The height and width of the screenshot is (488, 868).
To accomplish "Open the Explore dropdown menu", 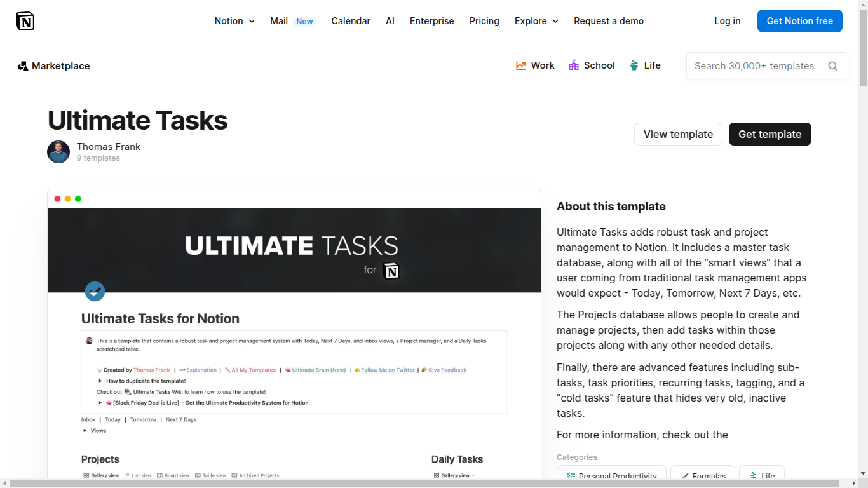I will (x=536, y=21).
